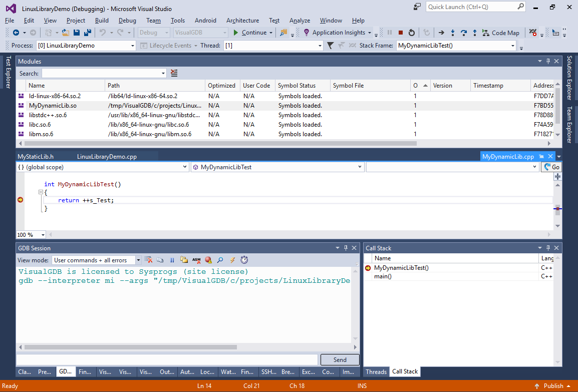This screenshot has height=392, width=578.
Task: Click the GDB Session horizontal scrollbar
Action: (131, 347)
